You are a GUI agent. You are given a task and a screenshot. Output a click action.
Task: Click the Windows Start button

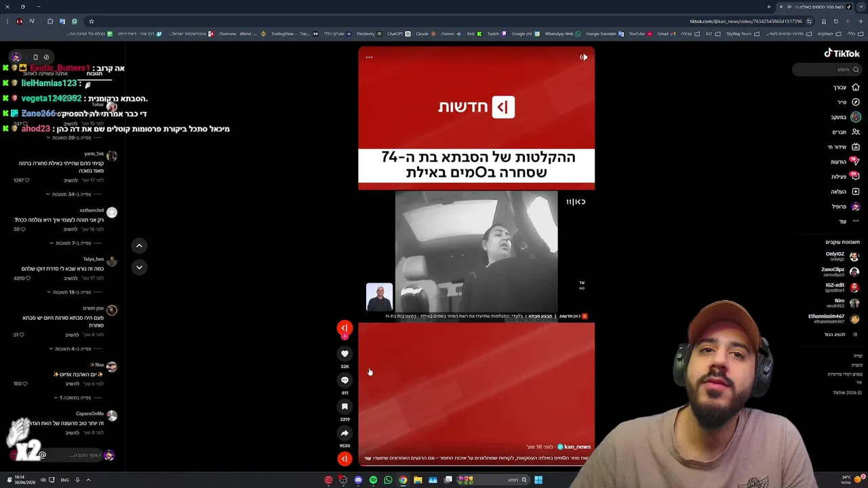coord(538,480)
